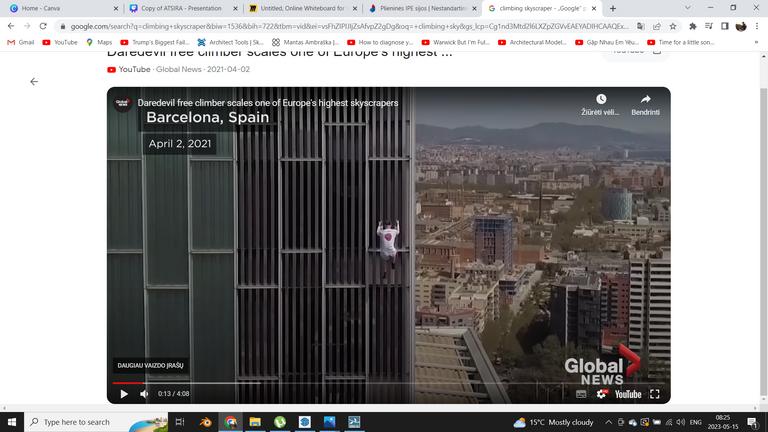Viewport: 768px width, 432px height.
Task: Open the video player settings gear
Action: (601, 394)
